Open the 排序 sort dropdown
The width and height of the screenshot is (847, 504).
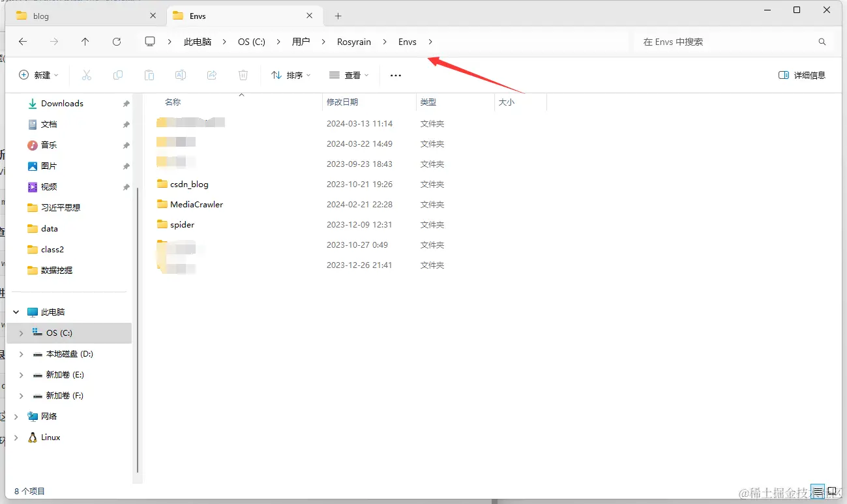tap(291, 75)
